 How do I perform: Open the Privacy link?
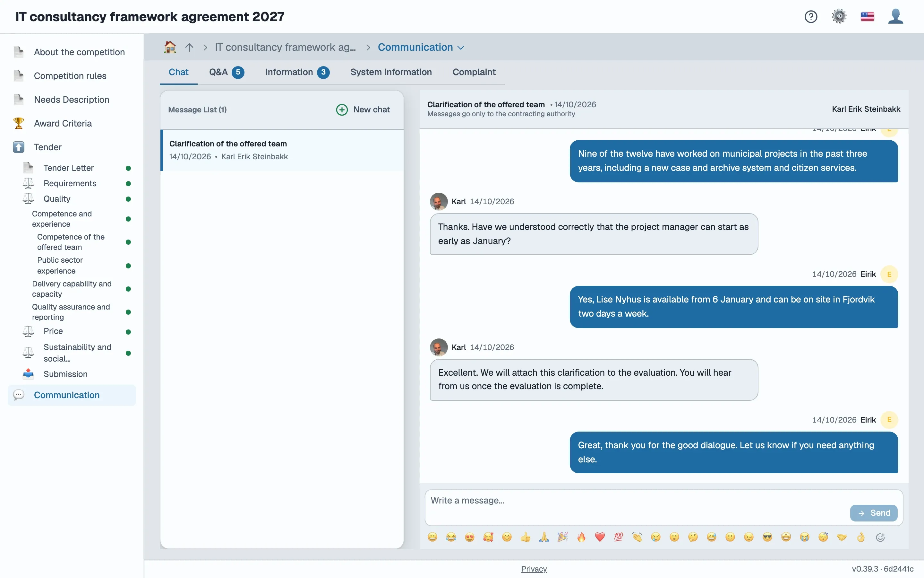click(x=534, y=569)
